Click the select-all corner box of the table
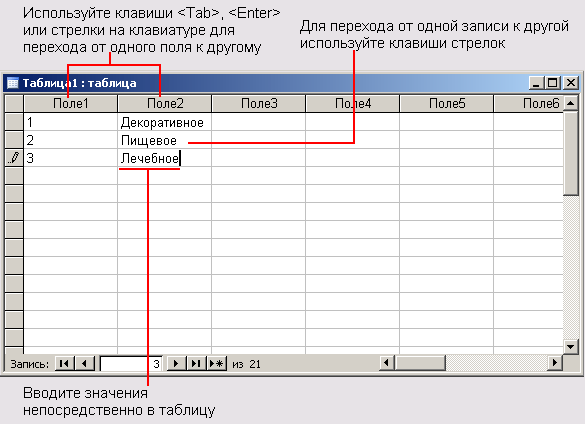 pos(14,103)
